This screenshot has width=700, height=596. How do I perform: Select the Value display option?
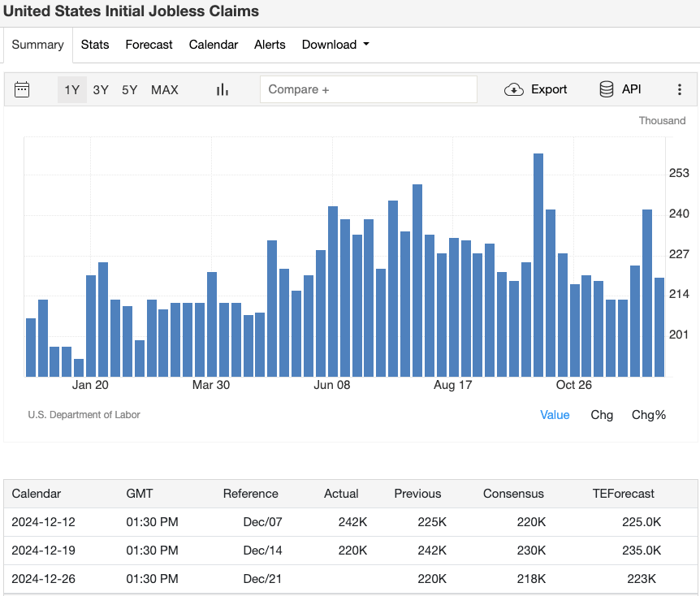pyautogui.click(x=555, y=415)
